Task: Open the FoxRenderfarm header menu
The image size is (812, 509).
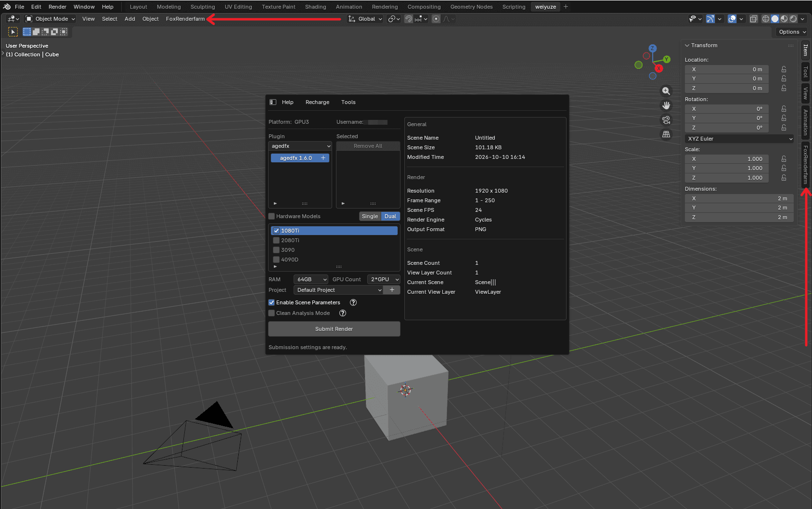Action: (185, 19)
